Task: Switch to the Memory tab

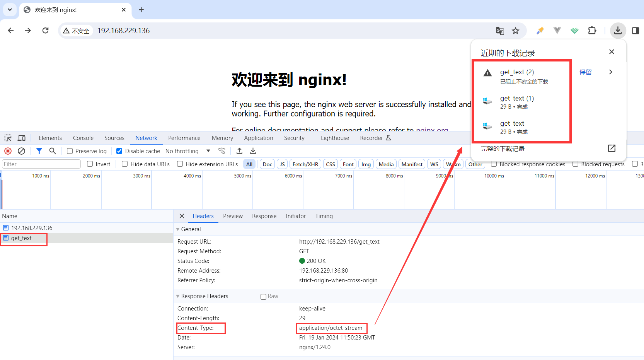Action: [222, 138]
